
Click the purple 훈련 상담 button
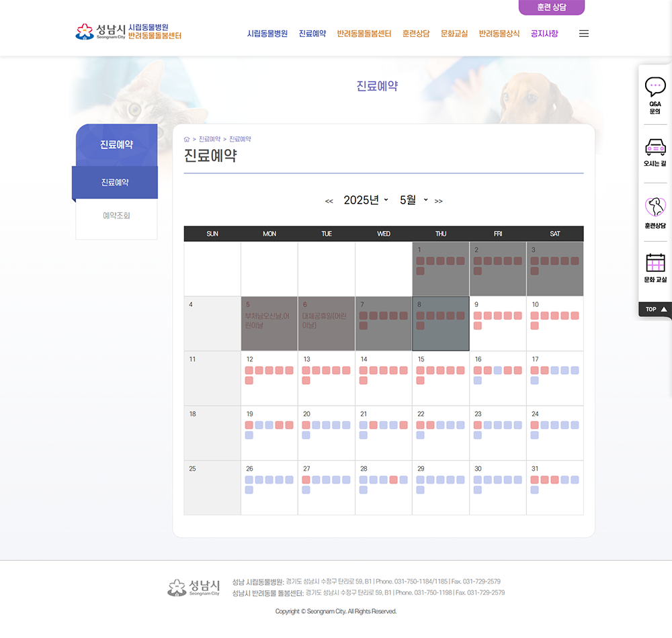(x=551, y=7)
